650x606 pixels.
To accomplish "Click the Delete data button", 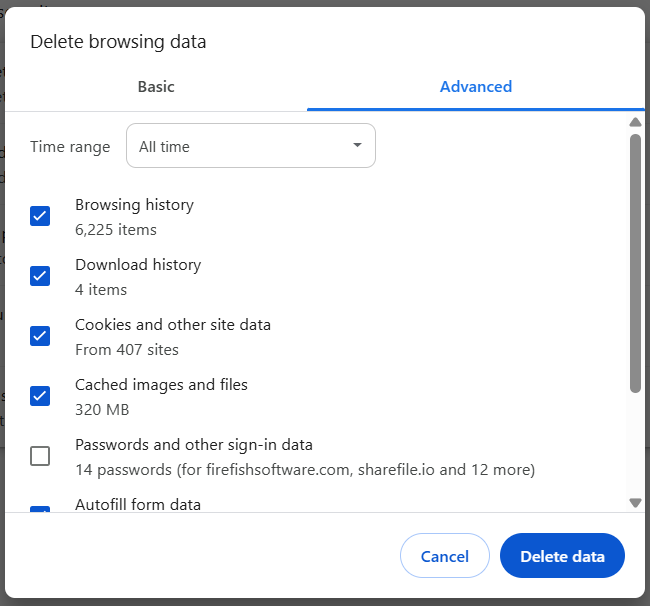I will point(562,556).
